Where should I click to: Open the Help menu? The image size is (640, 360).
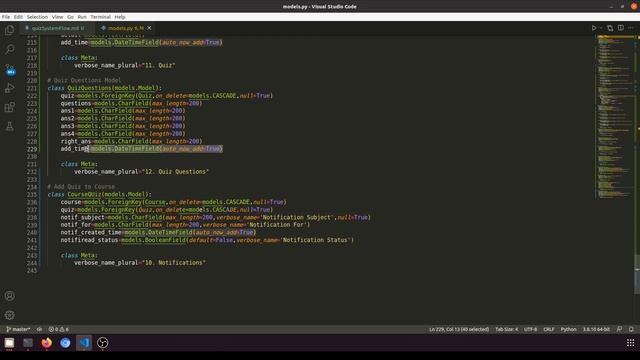click(120, 17)
